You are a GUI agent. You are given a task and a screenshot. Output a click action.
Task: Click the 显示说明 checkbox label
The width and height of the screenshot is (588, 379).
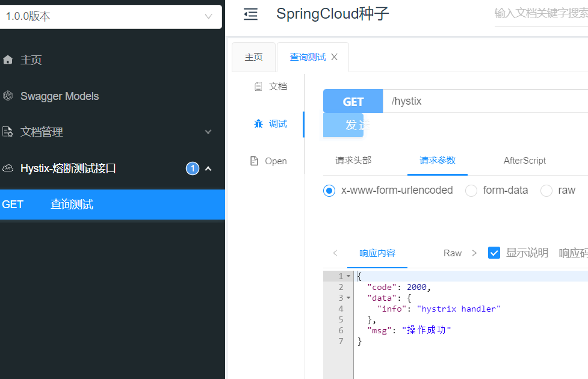[527, 253]
